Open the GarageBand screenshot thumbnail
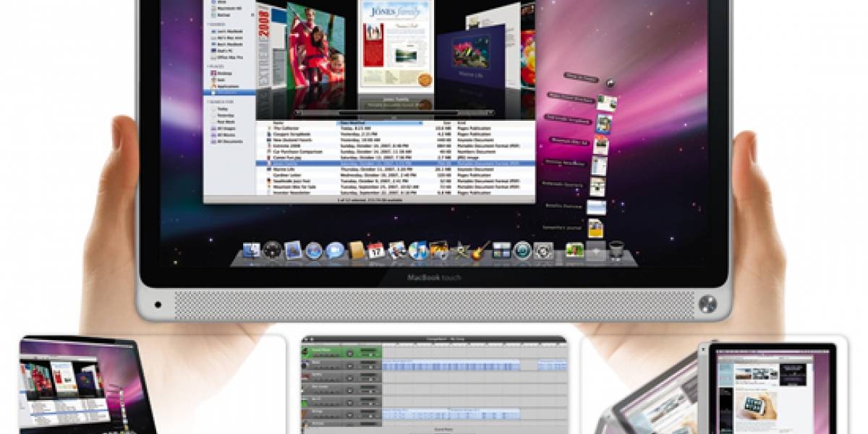Image resolution: width=868 pixels, height=434 pixels. click(x=435, y=385)
